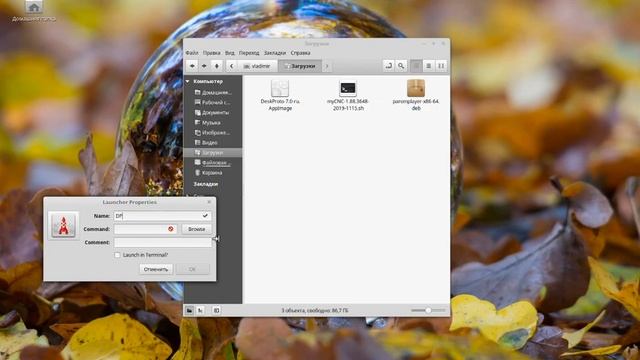
Task: Select the paromplayer .deb package icon
Action: click(416, 88)
